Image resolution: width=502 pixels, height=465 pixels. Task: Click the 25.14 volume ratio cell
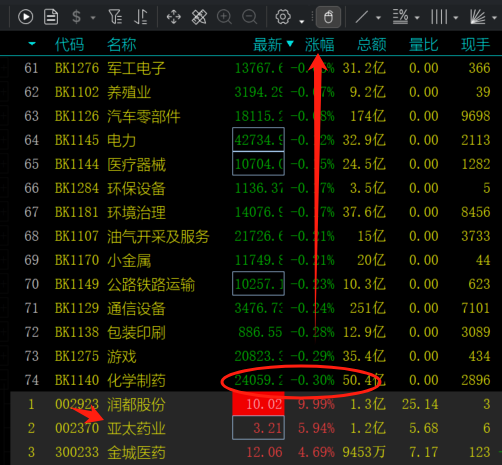click(420, 404)
